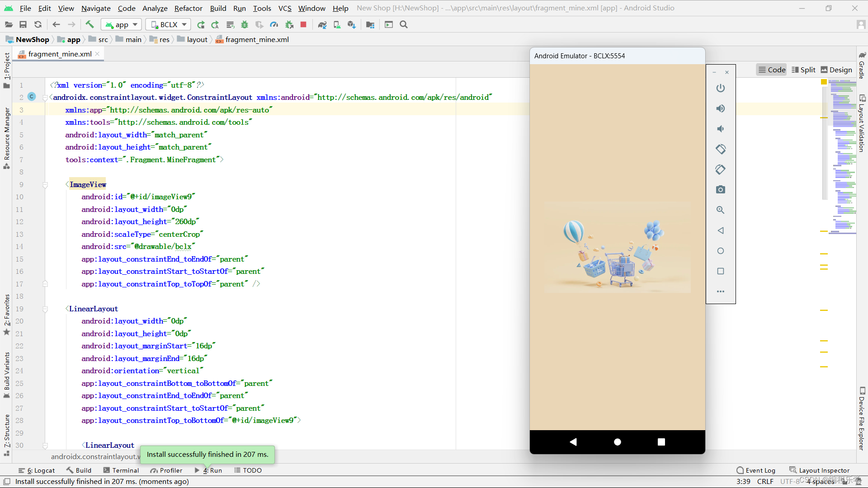Click the emulator sidebar back triangle icon

coord(721,230)
